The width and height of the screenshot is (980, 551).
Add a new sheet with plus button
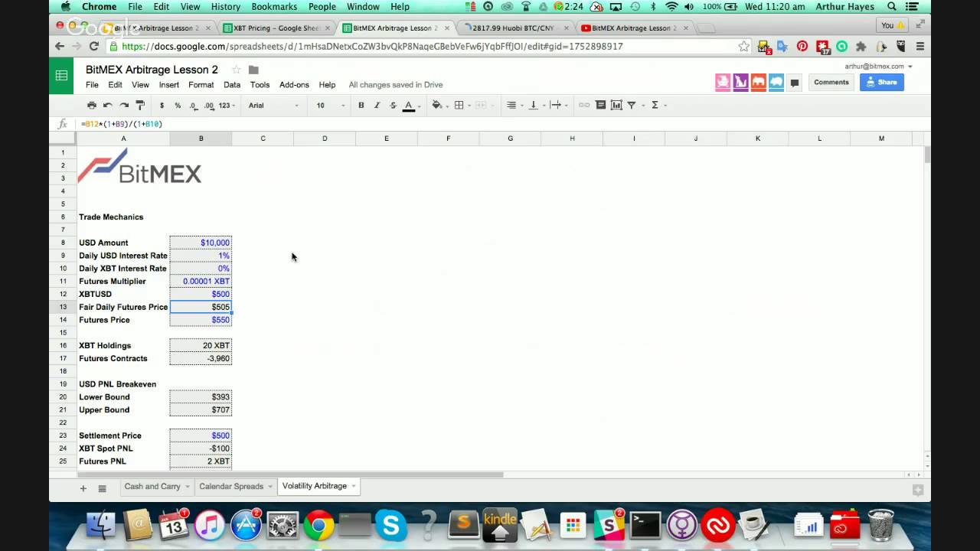(x=83, y=488)
